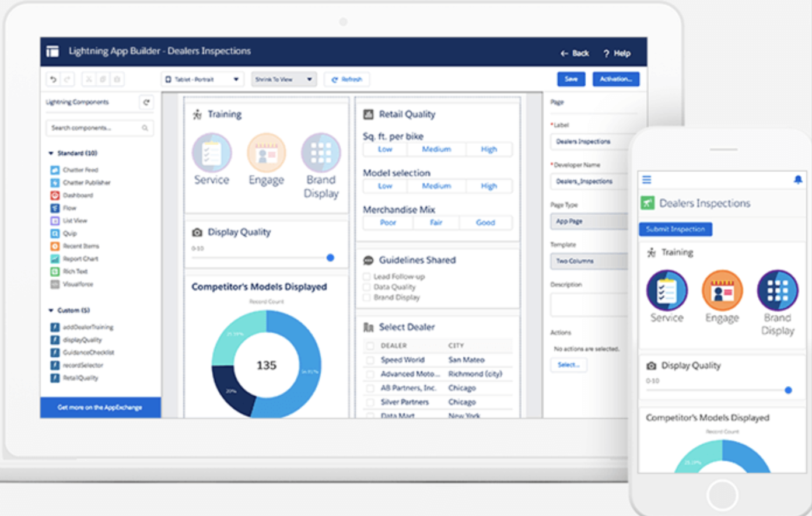The image size is (812, 516).
Task: Select the Flow component icon
Action: (x=55, y=208)
